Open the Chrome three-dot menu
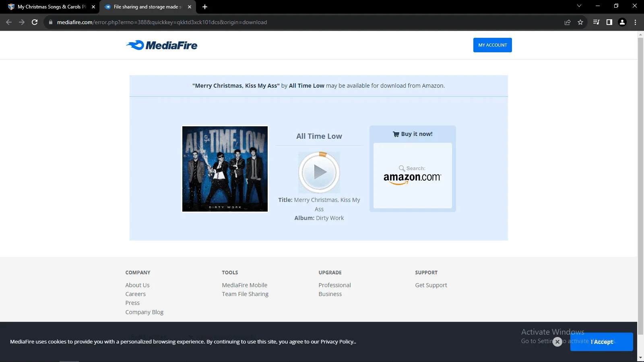This screenshot has width=644, height=362. [635, 22]
